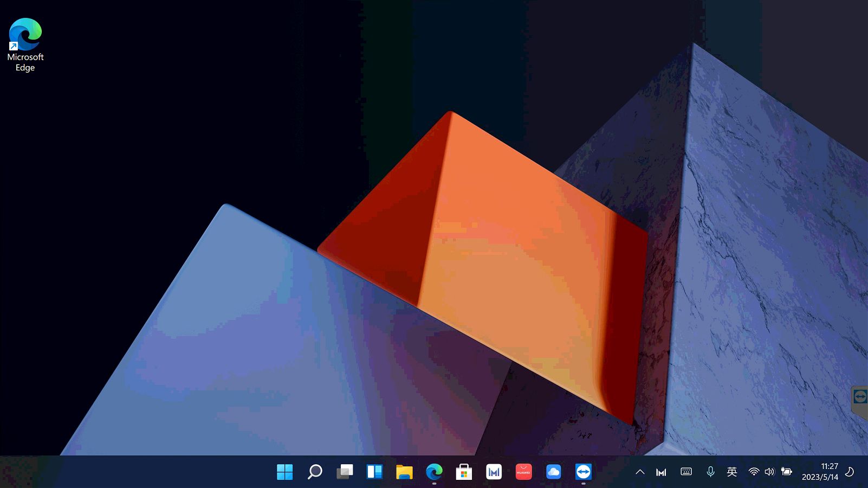Open the Huawei AppGallery
Viewport: 868px width, 488px height.
pyautogui.click(x=523, y=472)
